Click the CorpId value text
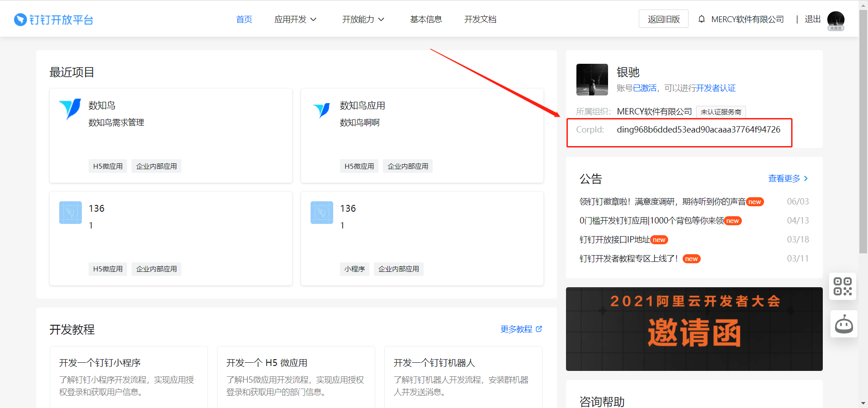 click(x=698, y=130)
